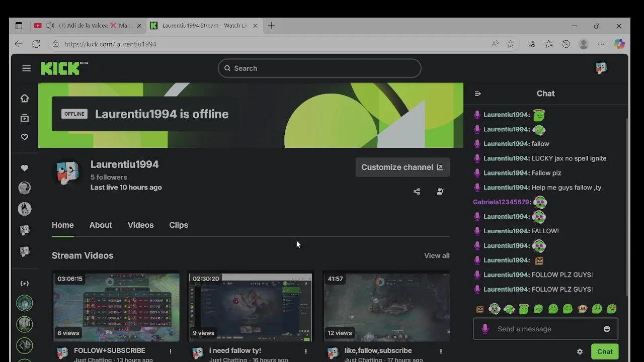Image resolution: width=644 pixels, height=362 pixels.
Task: Click the user follow icon beside share
Action: tap(440, 192)
